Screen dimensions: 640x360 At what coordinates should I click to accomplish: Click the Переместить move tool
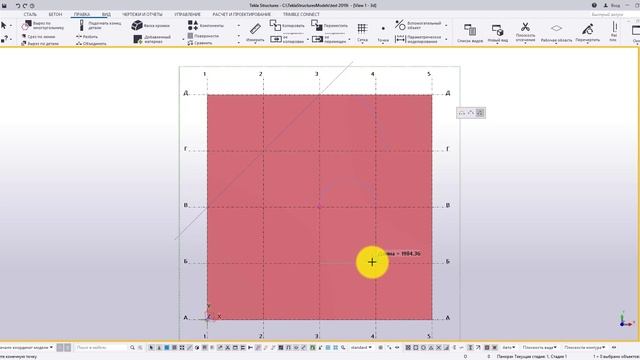tap(329, 25)
